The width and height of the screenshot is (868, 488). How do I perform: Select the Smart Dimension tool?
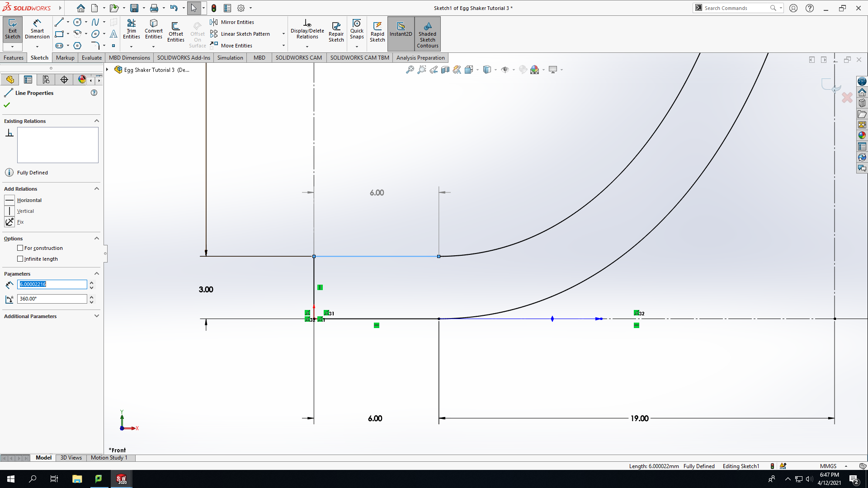(37, 29)
